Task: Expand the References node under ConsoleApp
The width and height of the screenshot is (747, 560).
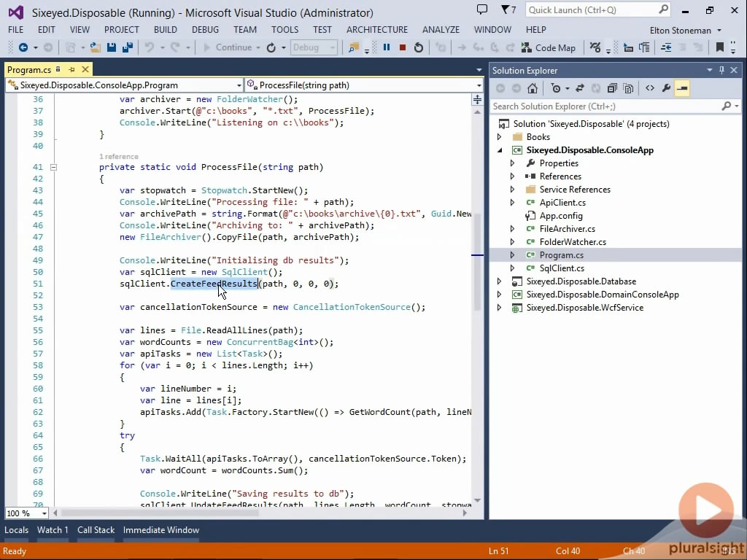Action: (512, 176)
